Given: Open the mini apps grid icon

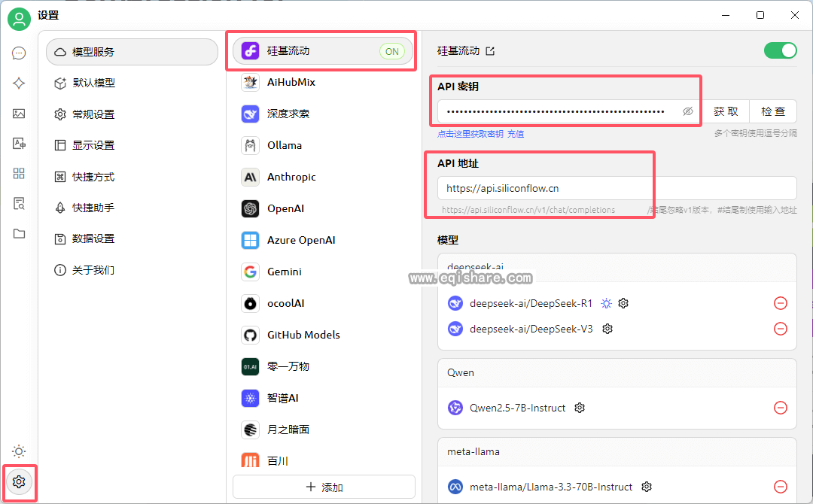Looking at the screenshot, I should point(18,174).
